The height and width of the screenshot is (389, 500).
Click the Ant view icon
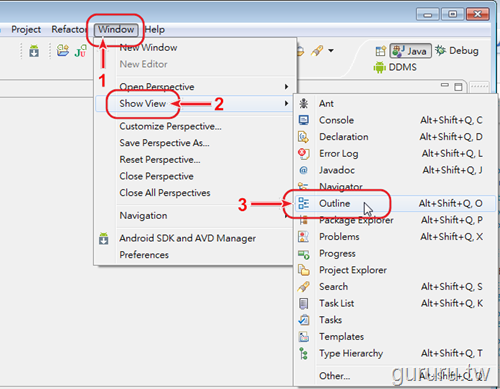tap(303, 103)
